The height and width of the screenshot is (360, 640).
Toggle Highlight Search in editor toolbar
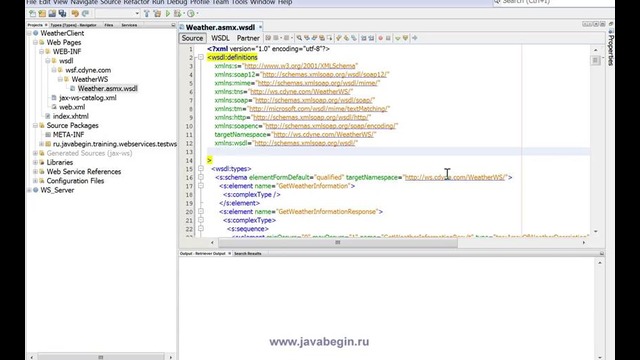tap(322, 38)
